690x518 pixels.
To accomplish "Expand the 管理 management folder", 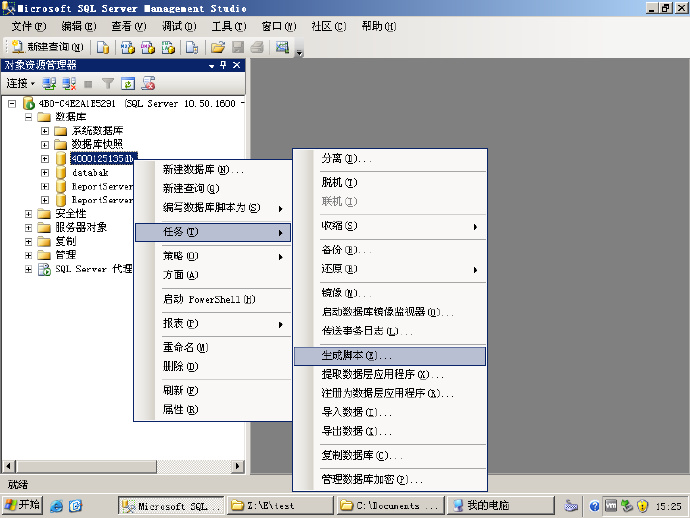I will coord(29,255).
